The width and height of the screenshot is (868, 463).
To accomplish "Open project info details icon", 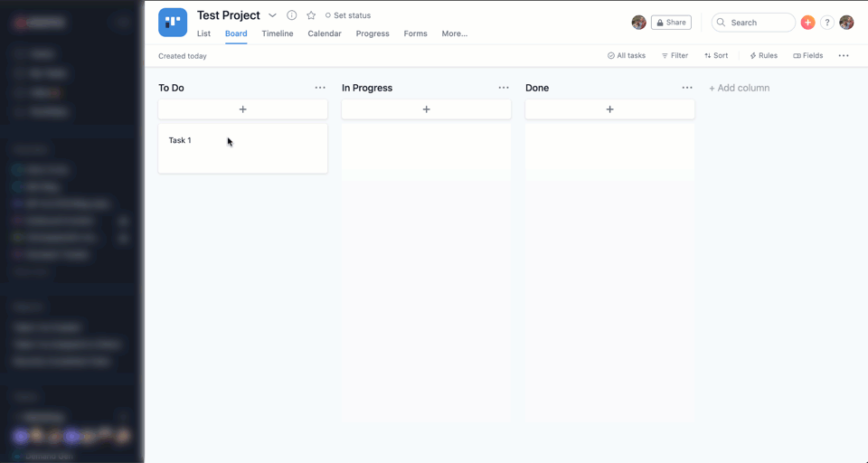I will pos(291,15).
